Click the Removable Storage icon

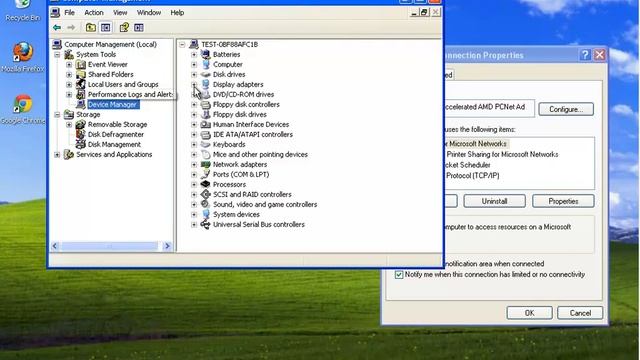81,124
